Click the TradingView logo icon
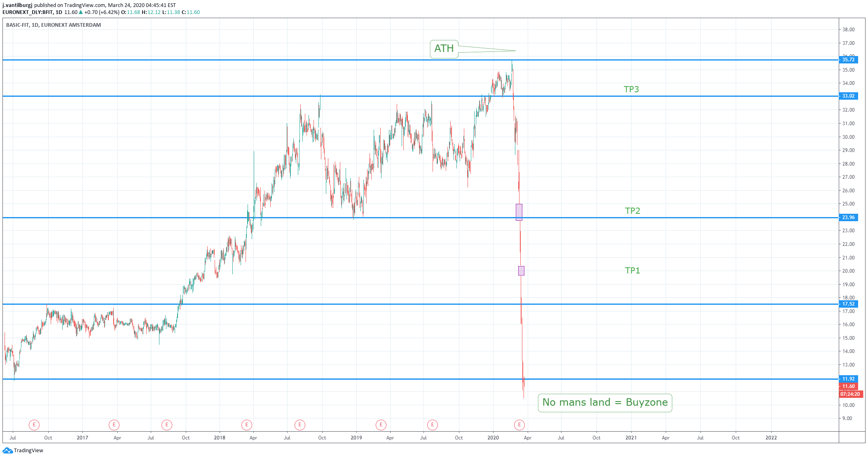The width and height of the screenshot is (868, 458). [7, 450]
